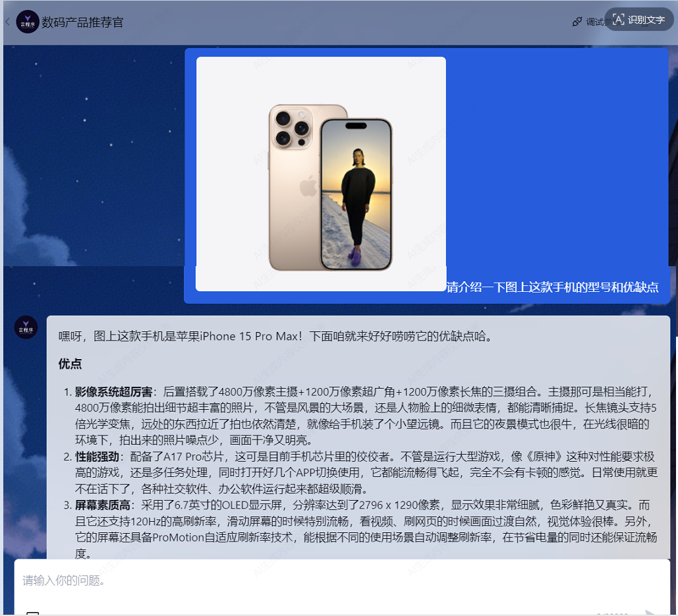Viewport: 678px width, 616px height.
Task: Click the user message 请介绍一下图上这款手机
Action: [552, 287]
